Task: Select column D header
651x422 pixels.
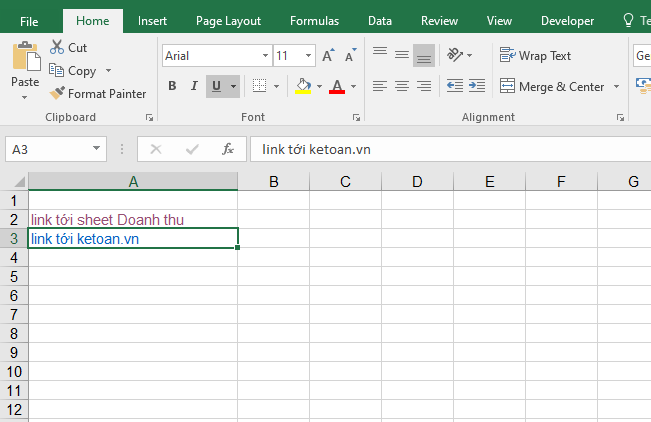Action: (417, 182)
